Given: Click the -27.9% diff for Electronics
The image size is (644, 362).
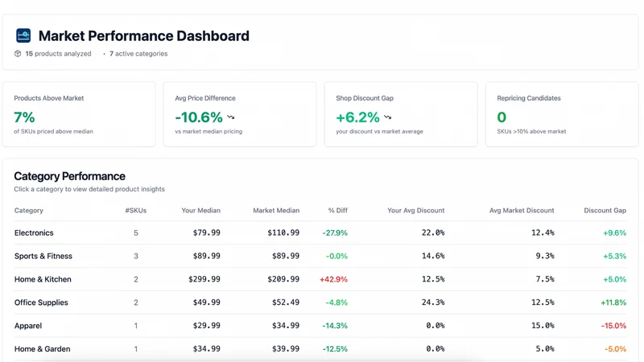Looking at the screenshot, I should point(335,233).
